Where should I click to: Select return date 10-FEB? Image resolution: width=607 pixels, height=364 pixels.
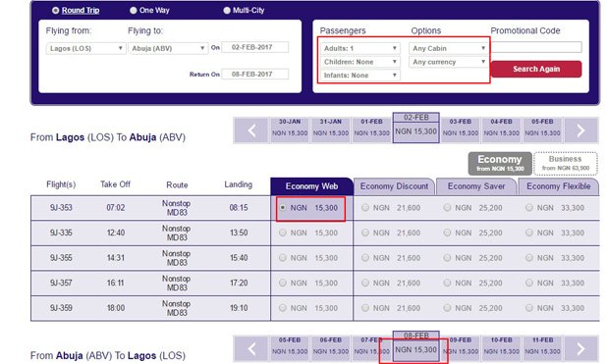click(x=501, y=348)
